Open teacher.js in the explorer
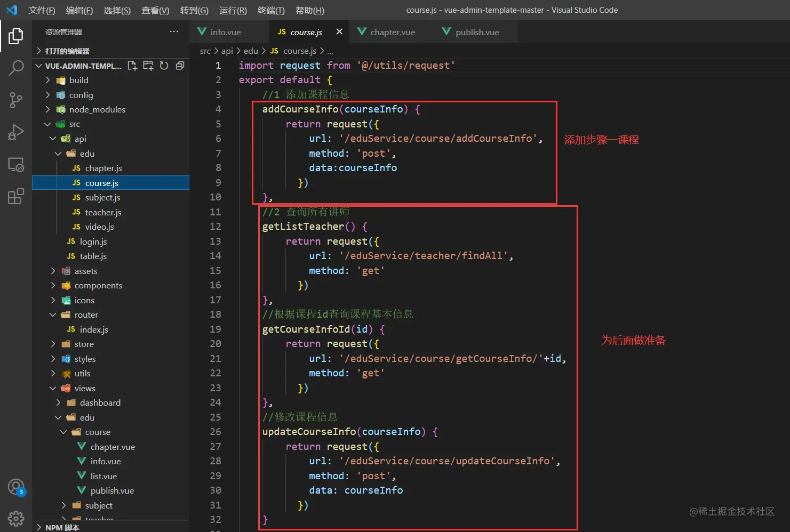This screenshot has width=790, height=532. click(x=110, y=212)
